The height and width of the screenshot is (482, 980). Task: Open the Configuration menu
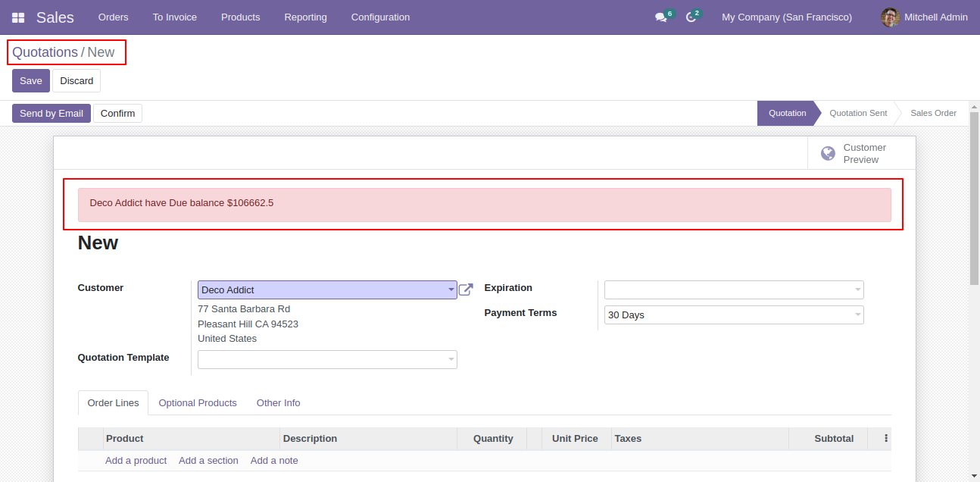pyautogui.click(x=381, y=17)
